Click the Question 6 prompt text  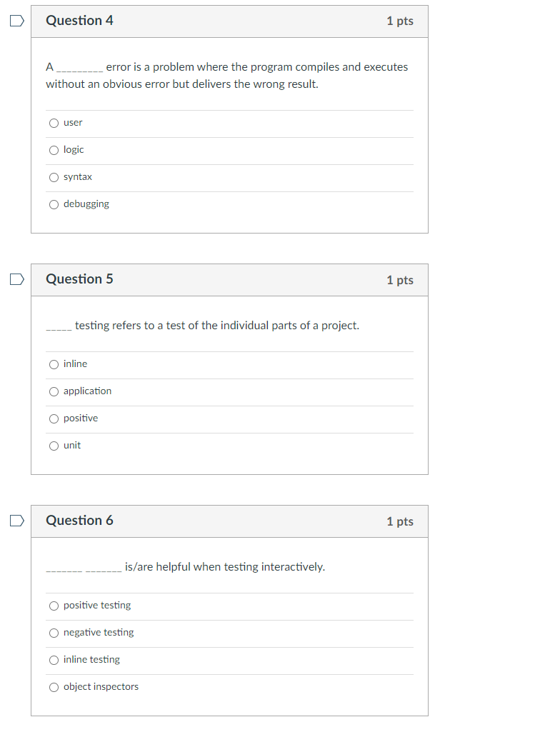186,567
